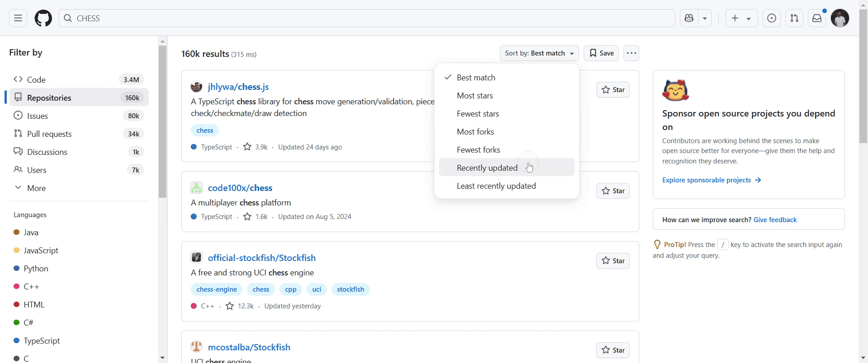The image size is (868, 363).
Task: Select the Repositories filter
Action: [79, 98]
